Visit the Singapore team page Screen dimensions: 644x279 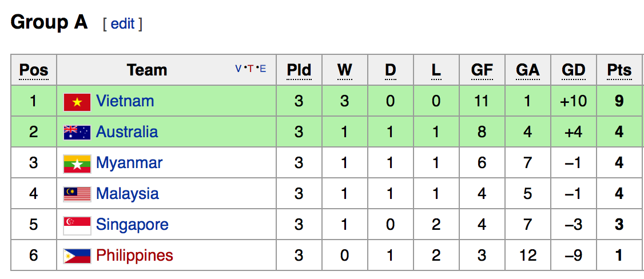[x=132, y=225]
